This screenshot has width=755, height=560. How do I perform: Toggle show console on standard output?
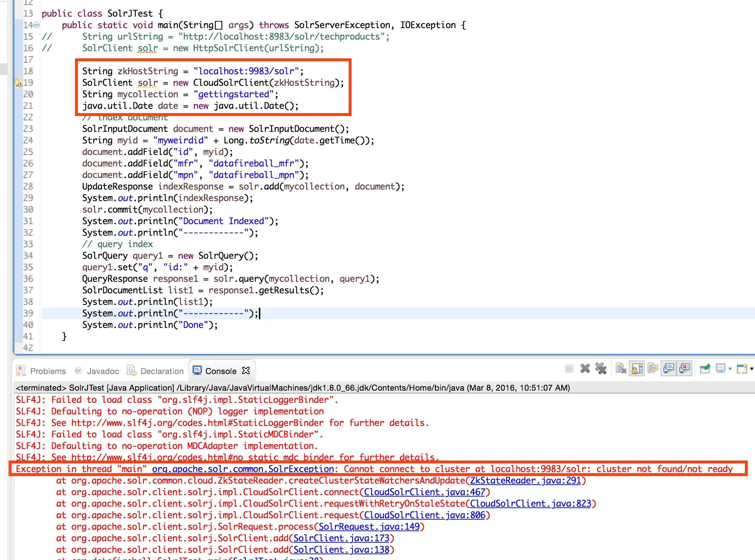pyautogui.click(x=668, y=368)
